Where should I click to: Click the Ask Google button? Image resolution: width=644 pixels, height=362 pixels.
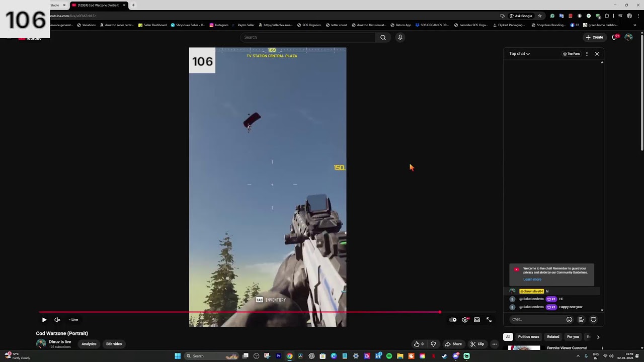point(521,16)
